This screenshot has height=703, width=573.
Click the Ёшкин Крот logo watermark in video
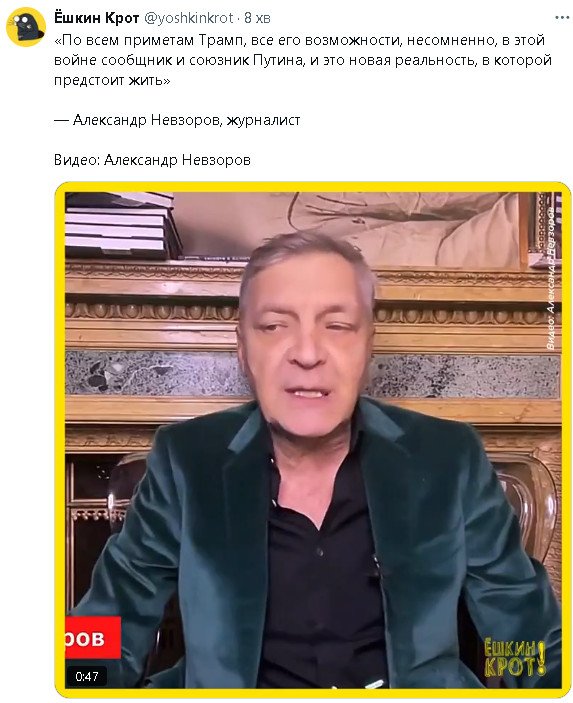click(515, 658)
